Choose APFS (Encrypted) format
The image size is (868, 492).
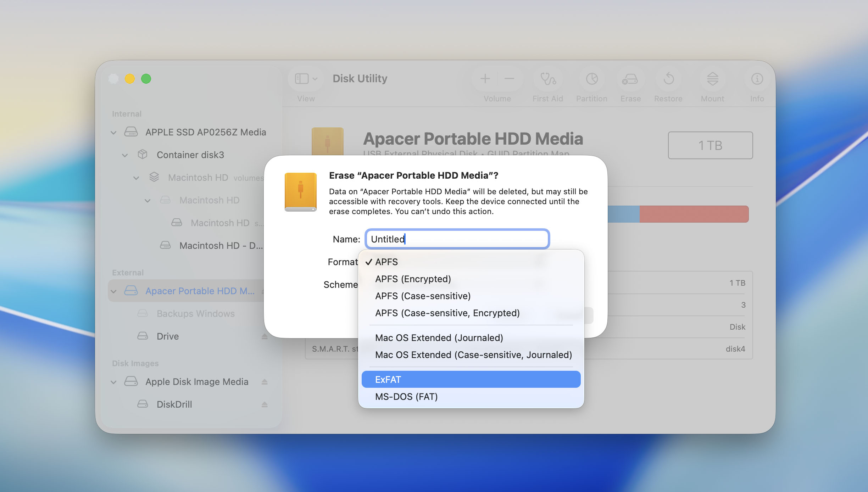coord(471,279)
